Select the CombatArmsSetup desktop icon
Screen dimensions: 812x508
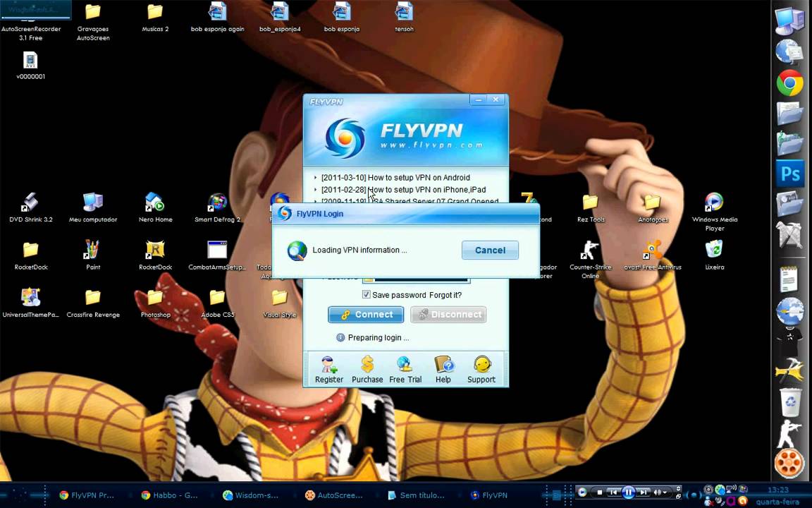click(217, 255)
